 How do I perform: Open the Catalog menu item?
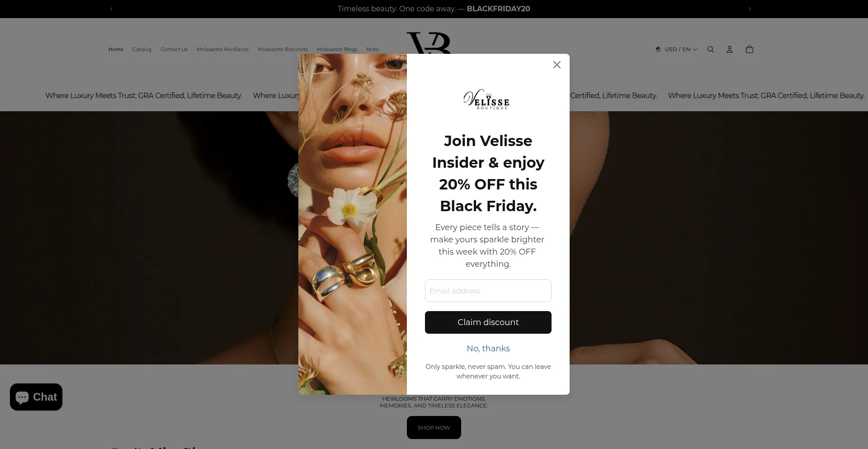coord(142,49)
